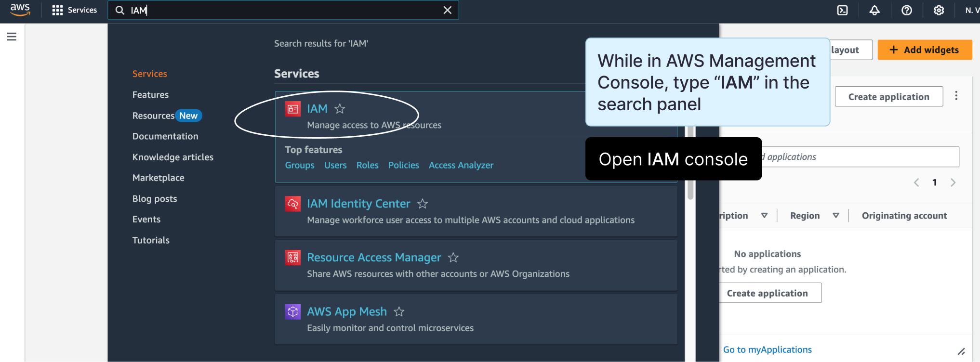
Task: Click the Resource Access Manager icon
Action: pos(293,258)
